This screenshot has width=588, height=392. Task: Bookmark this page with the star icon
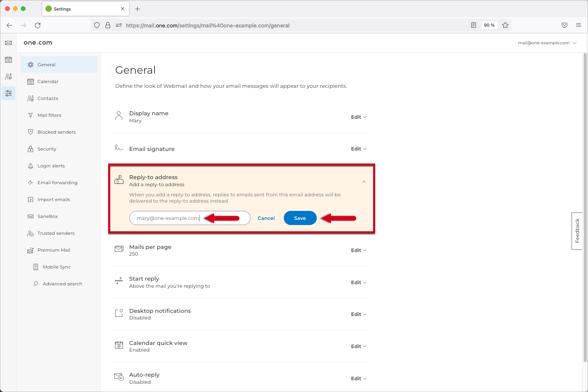click(x=505, y=25)
